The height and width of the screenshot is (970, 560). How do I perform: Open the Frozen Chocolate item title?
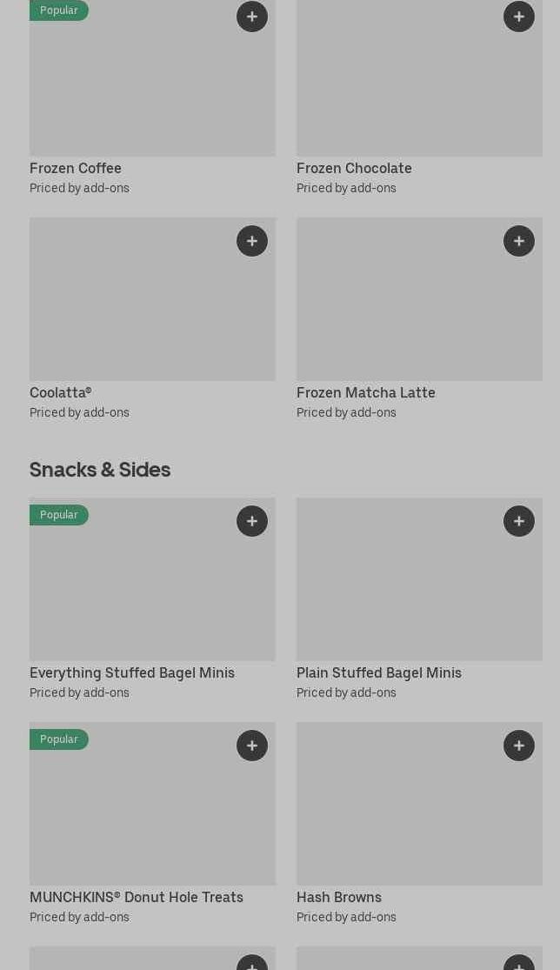point(354,168)
